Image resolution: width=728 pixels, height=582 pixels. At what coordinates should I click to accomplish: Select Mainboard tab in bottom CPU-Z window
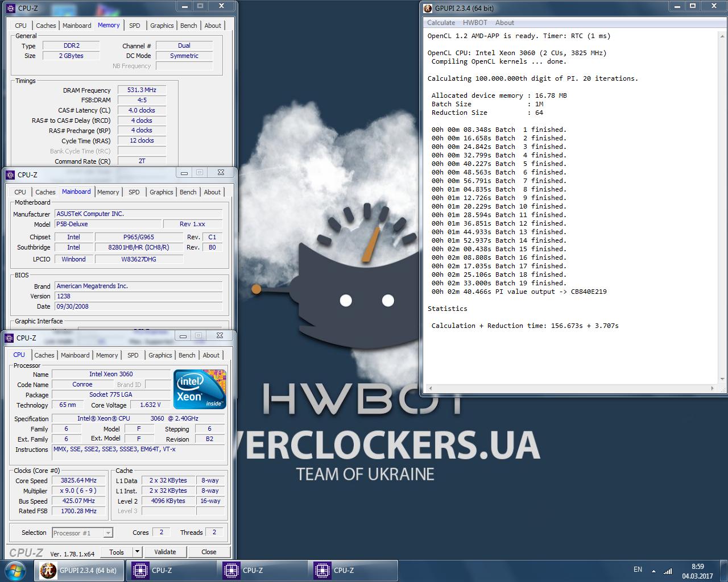pyautogui.click(x=75, y=355)
